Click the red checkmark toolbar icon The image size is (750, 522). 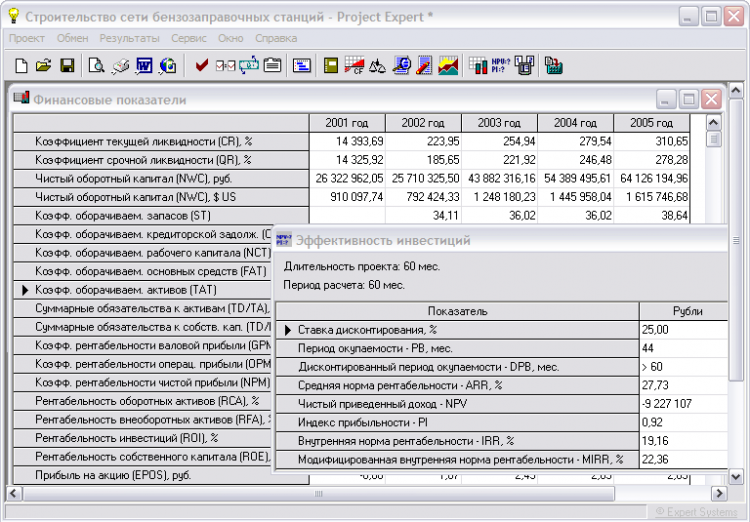(201, 66)
